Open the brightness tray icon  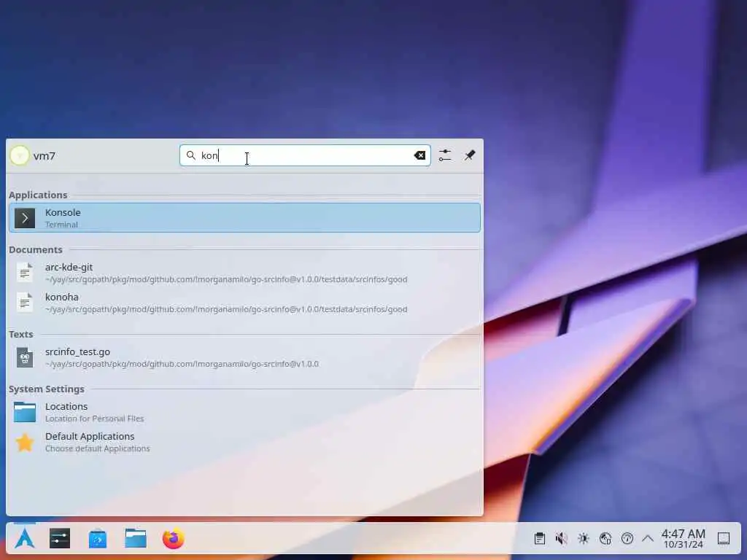583,539
